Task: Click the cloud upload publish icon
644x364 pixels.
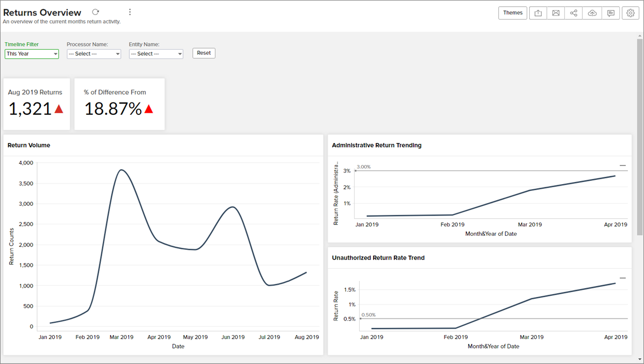Action: (x=592, y=13)
